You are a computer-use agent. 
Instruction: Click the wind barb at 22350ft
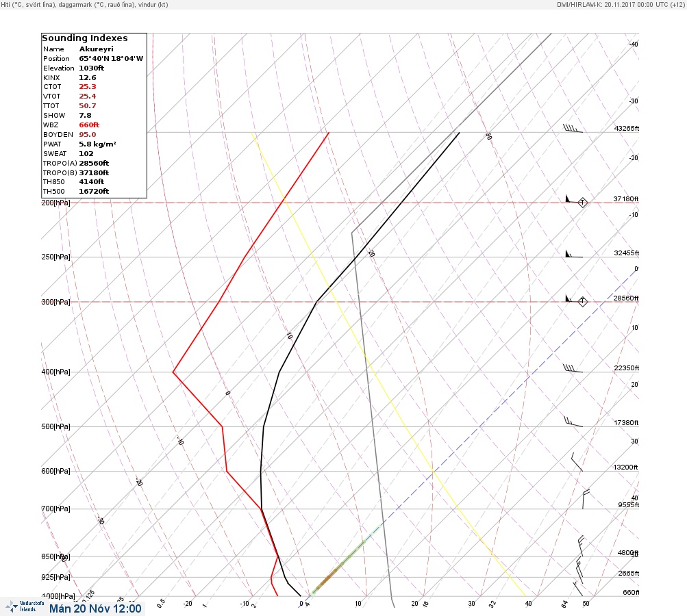pyautogui.click(x=573, y=368)
